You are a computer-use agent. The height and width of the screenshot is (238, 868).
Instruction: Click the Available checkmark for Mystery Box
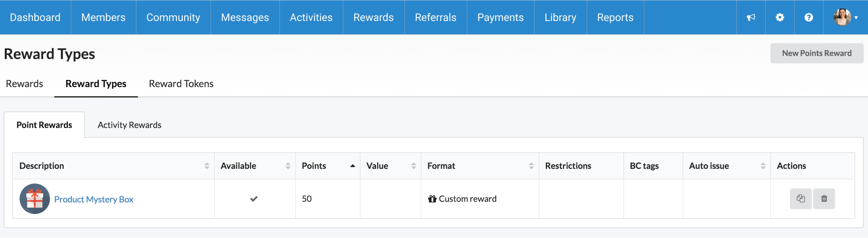(254, 199)
